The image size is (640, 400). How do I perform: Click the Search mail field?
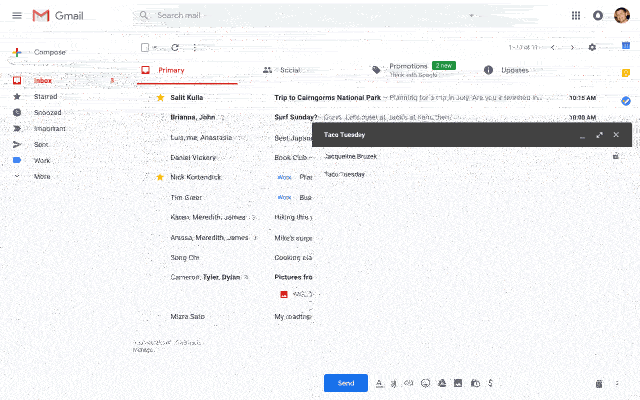point(310,16)
